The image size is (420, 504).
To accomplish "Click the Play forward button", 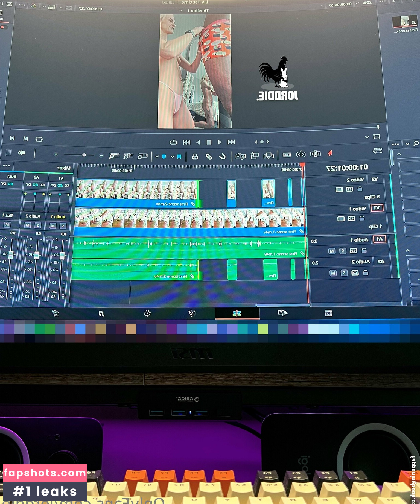I will click(198, 142).
